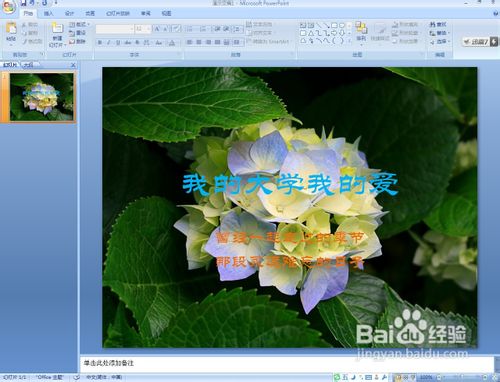The height and width of the screenshot is (382, 500).
Task: Toggle Underline formatting
Action: point(118,43)
